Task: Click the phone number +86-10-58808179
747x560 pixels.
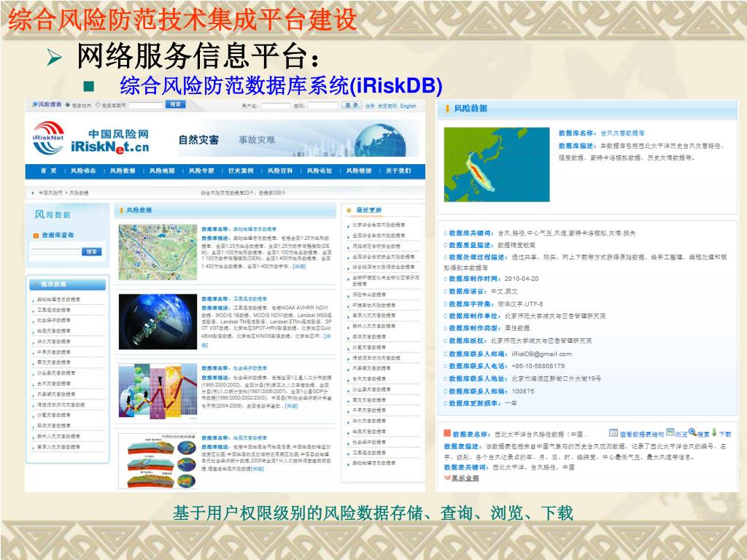Action: coord(538,366)
